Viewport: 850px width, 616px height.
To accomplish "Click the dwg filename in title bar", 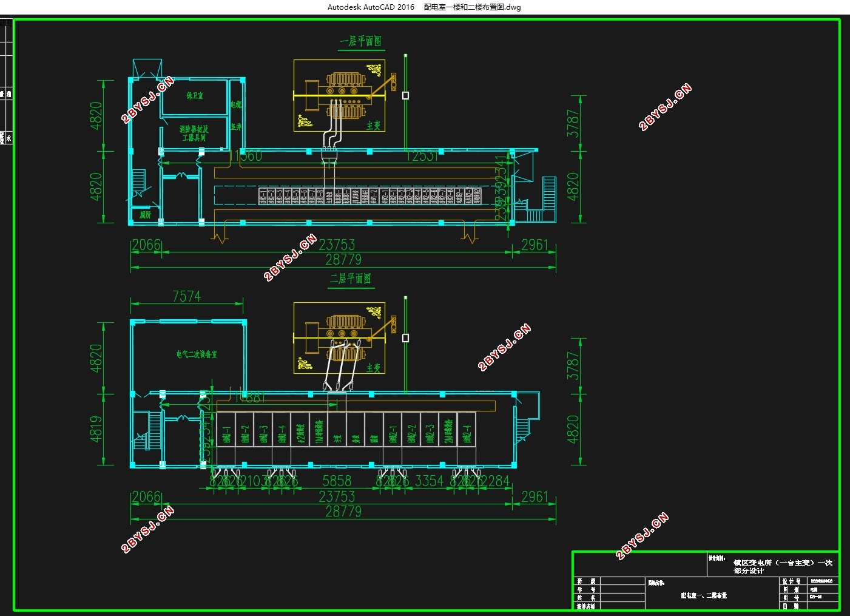I will click(x=472, y=7).
